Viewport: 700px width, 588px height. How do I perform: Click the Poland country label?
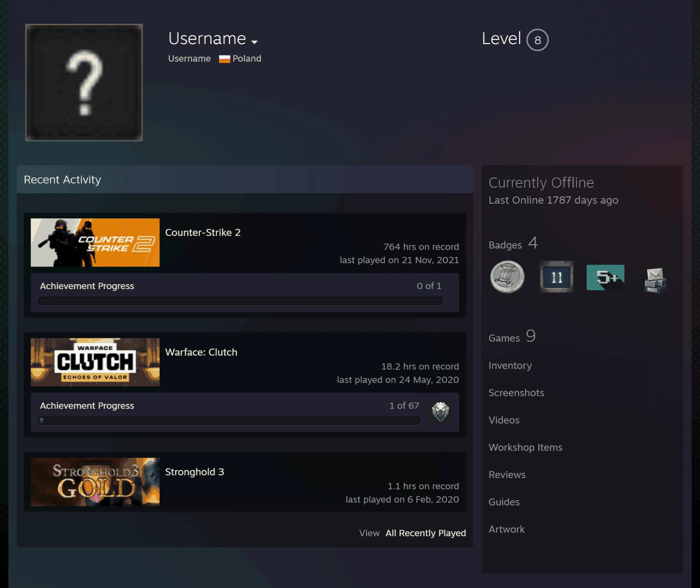coord(247,59)
